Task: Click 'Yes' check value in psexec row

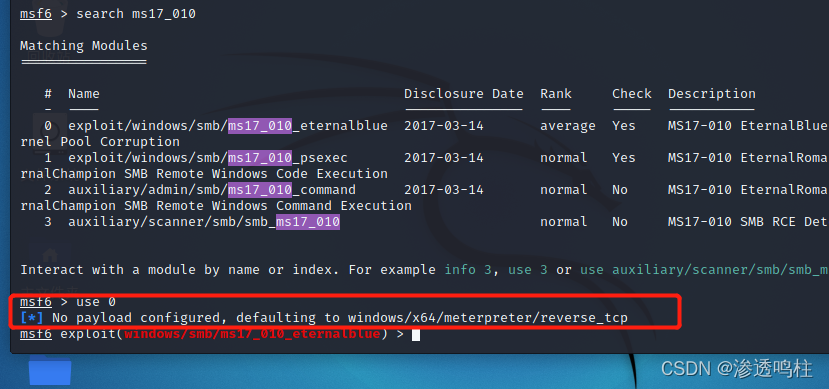Action: click(624, 158)
